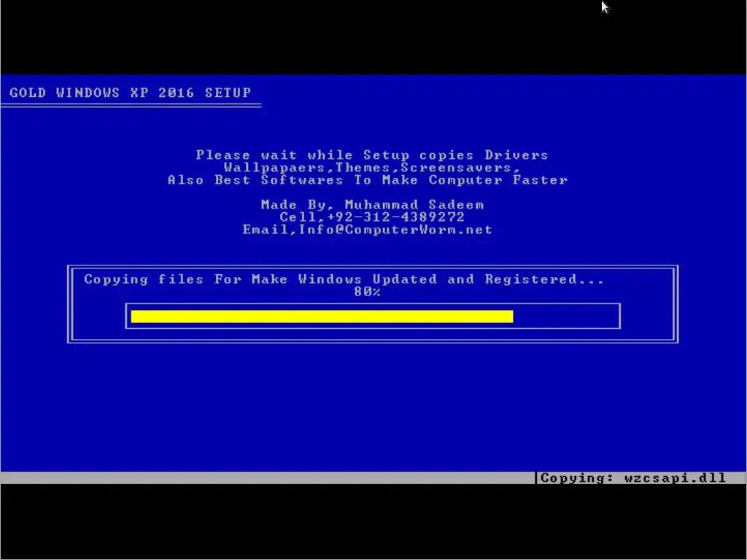Click the yellow filled progress bar
Viewport: 747px width, 560px height.
pyautogui.click(x=322, y=316)
